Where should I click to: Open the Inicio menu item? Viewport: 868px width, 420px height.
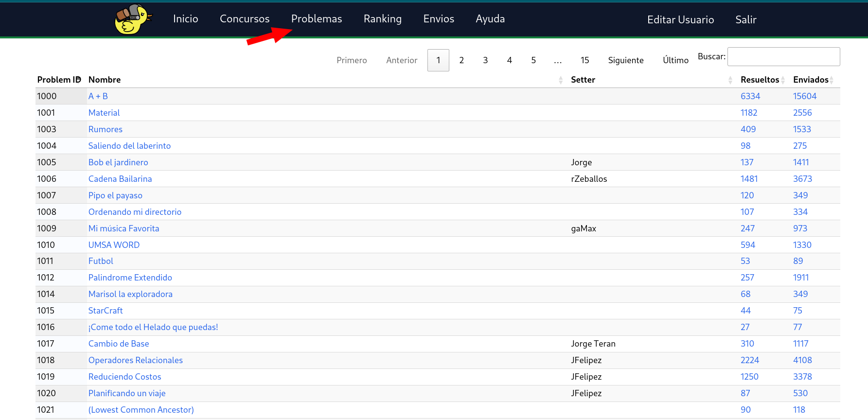coord(186,19)
